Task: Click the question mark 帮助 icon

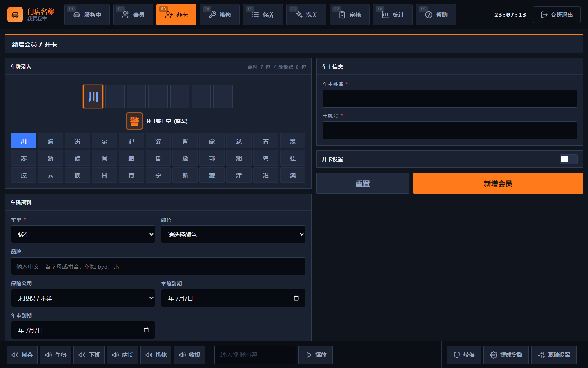Action: [429, 15]
